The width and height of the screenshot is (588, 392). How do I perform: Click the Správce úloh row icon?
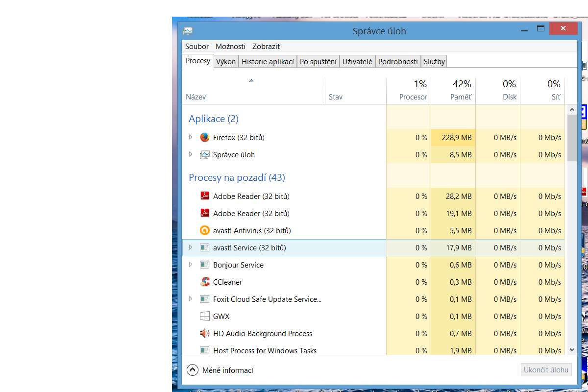point(205,154)
